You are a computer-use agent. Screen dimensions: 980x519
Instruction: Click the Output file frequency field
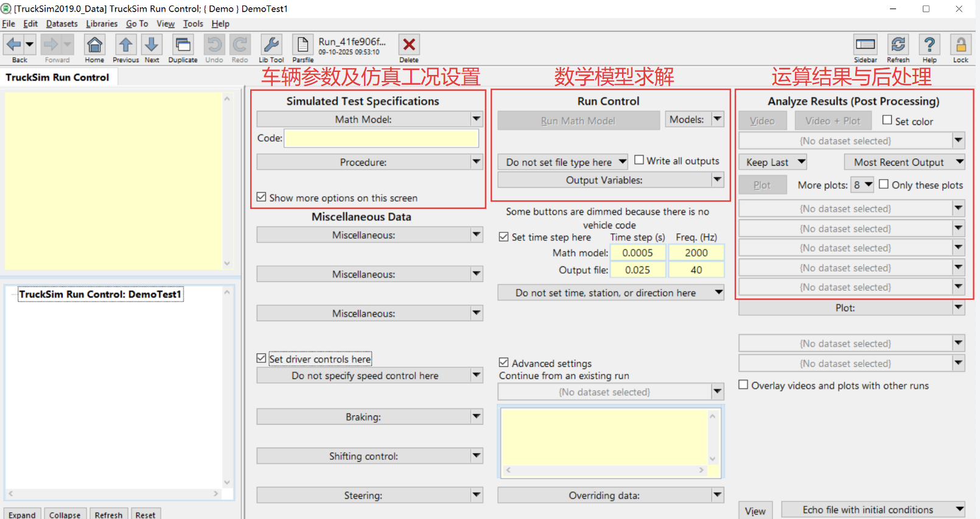click(696, 270)
